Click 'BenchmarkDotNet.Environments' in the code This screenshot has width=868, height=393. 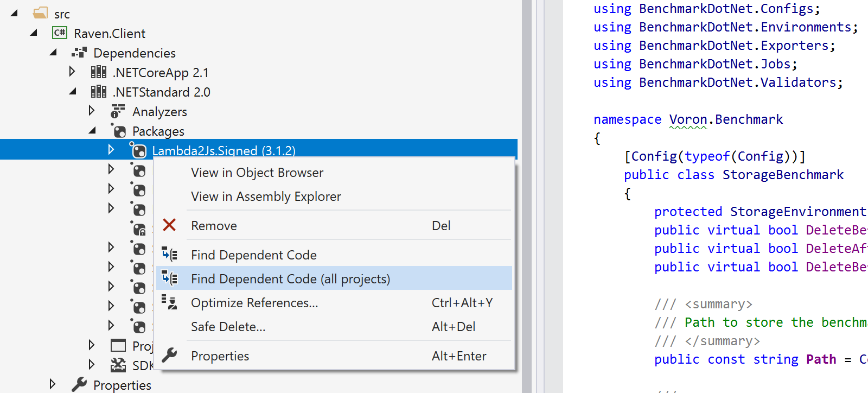(x=745, y=27)
